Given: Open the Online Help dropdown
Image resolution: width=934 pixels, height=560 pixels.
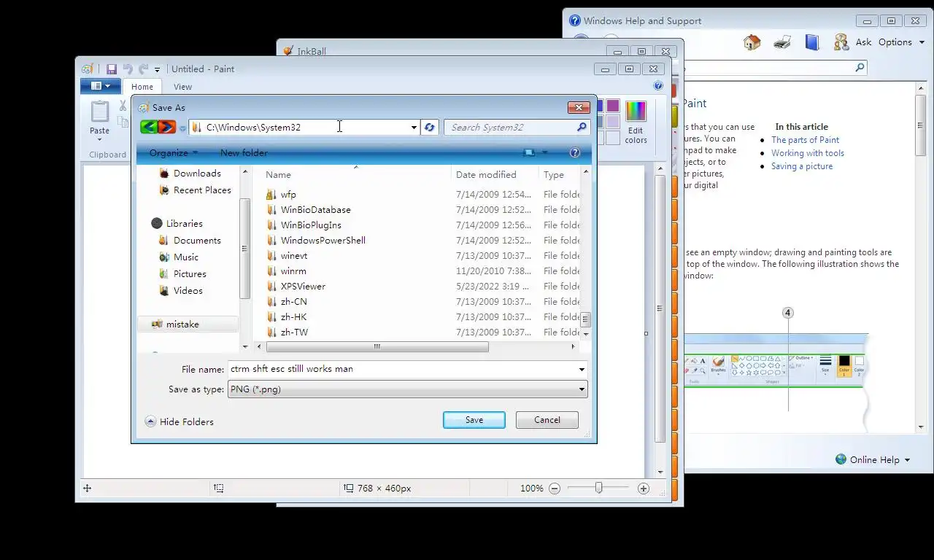Looking at the screenshot, I should (873, 459).
